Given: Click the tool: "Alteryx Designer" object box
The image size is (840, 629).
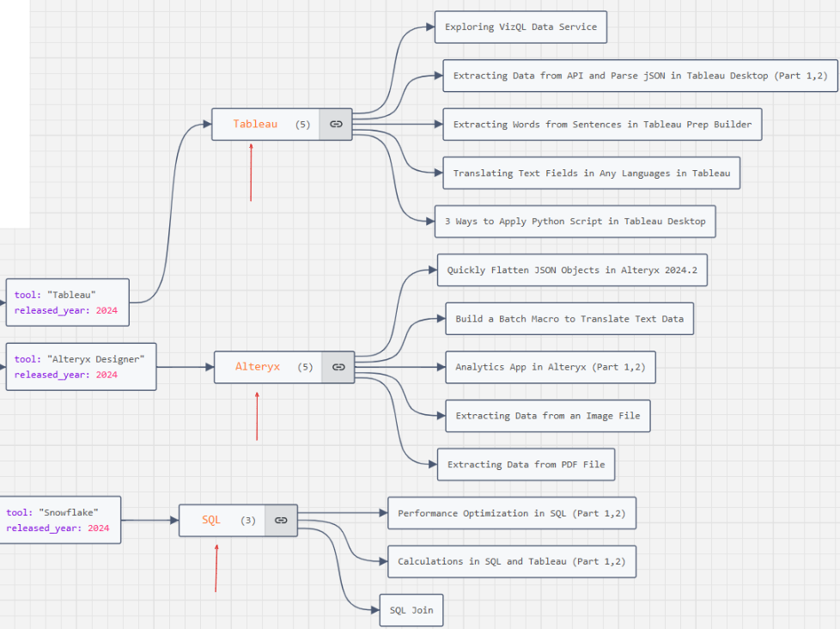Looking at the screenshot, I should click(x=81, y=366).
